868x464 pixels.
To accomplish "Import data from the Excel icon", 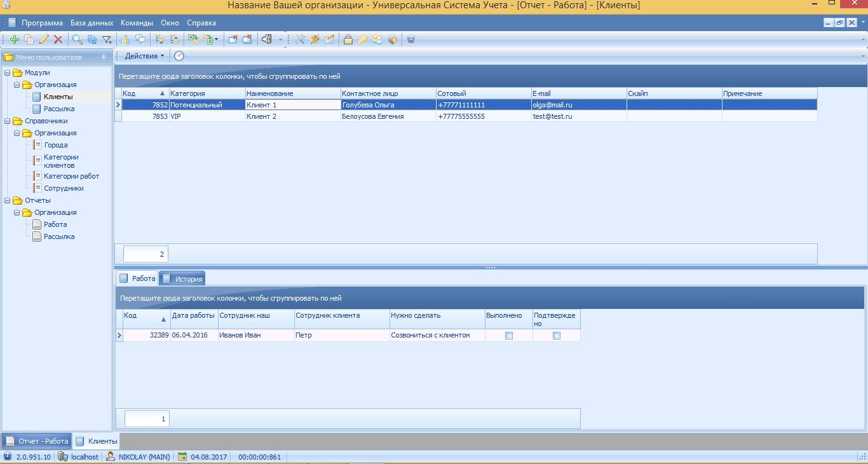I will click(208, 39).
